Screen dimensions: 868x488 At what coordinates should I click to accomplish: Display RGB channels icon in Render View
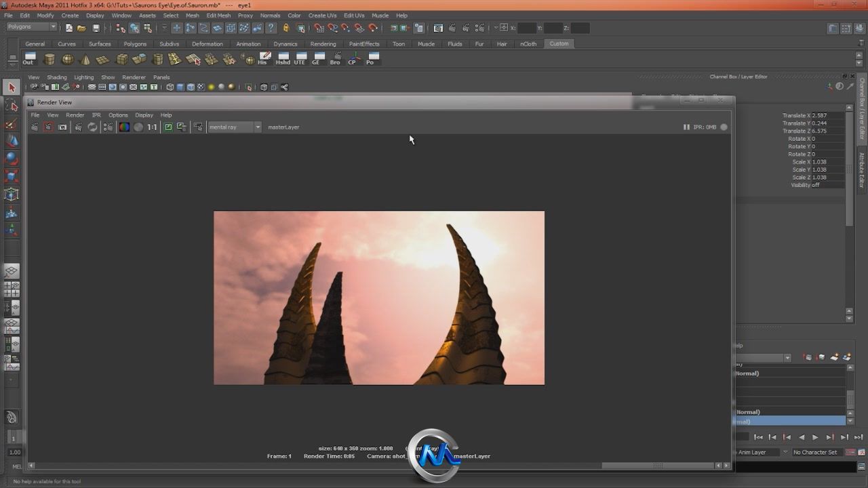coord(124,127)
